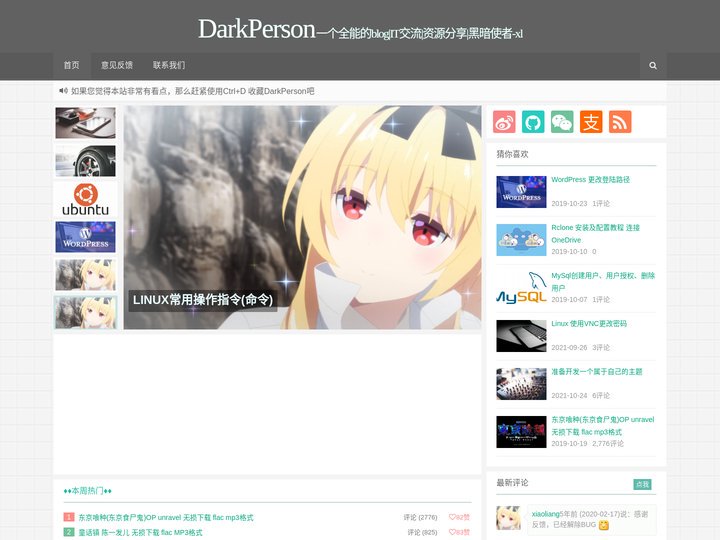Open hot list item 东京喰种 OP unravel
The height and width of the screenshot is (540, 720).
tap(166, 518)
